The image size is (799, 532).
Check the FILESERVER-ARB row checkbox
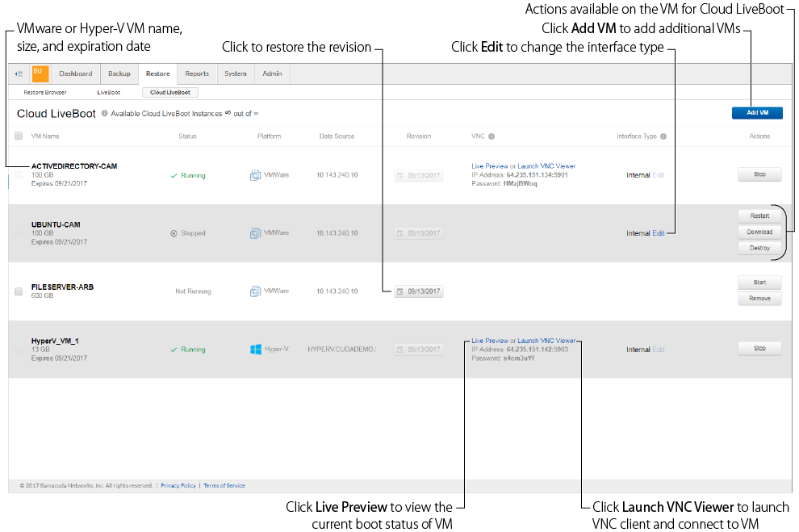coord(19,291)
